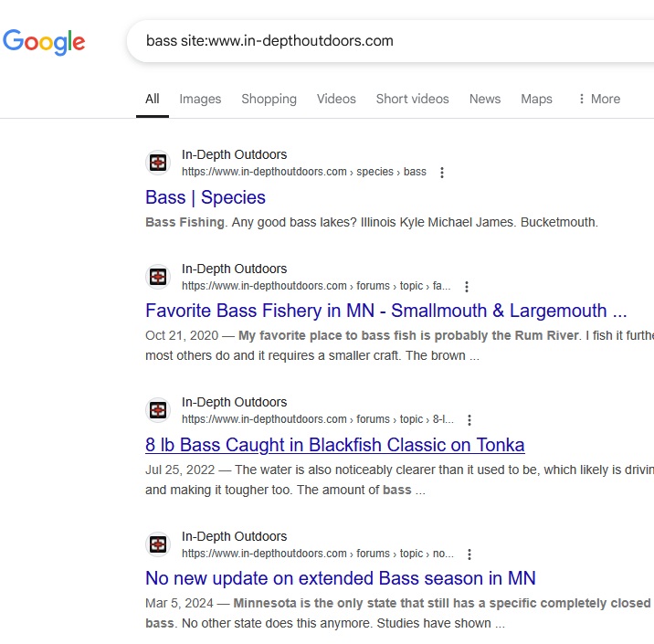Open three-dot menu for 8 lb Bass result
654x644 pixels.
[469, 420]
